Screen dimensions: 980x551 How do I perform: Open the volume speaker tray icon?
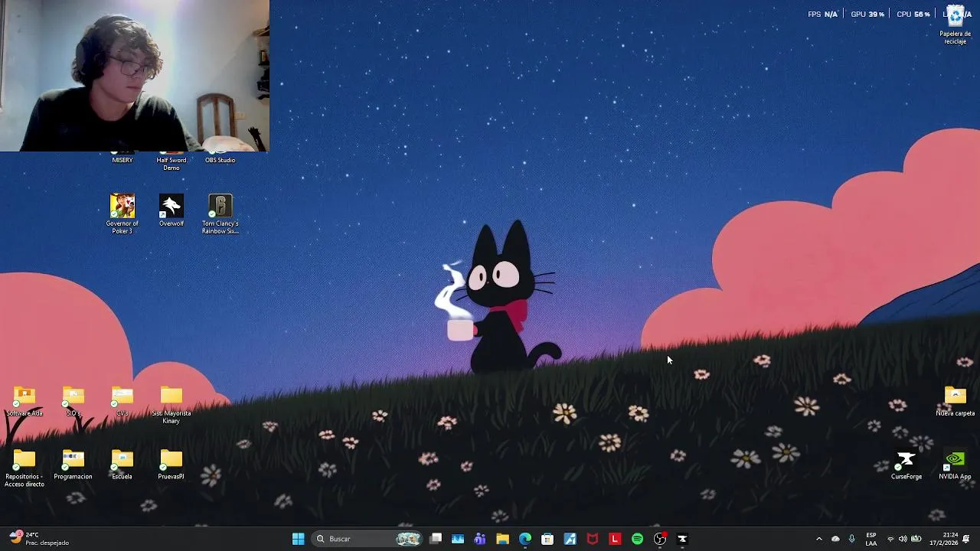tap(903, 539)
